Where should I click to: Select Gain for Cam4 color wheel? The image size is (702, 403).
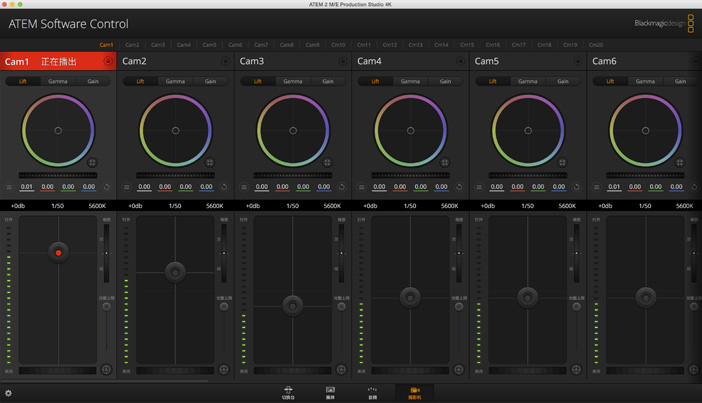click(x=445, y=81)
